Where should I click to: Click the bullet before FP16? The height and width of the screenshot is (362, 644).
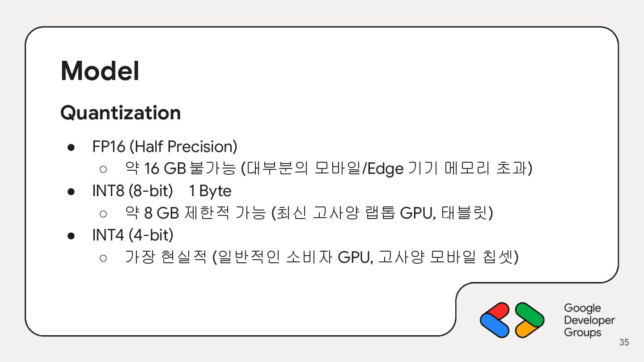point(71,147)
